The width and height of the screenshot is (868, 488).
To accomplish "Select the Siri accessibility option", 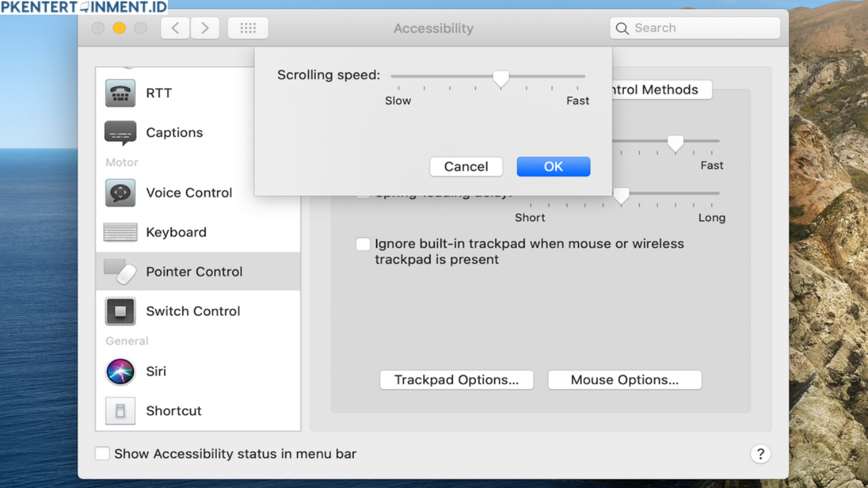I will [x=156, y=372].
